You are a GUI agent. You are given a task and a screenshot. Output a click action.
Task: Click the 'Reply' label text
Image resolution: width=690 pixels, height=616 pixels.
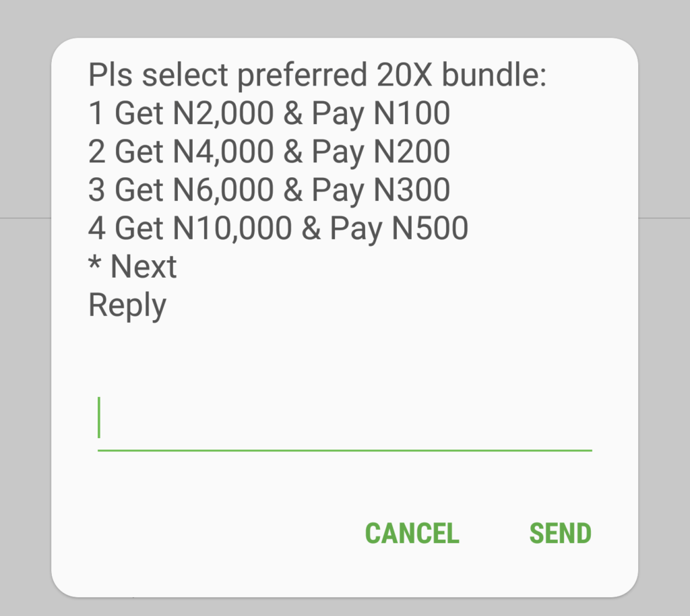coord(127,306)
